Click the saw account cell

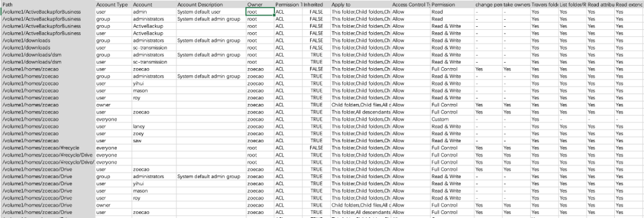coord(154,140)
